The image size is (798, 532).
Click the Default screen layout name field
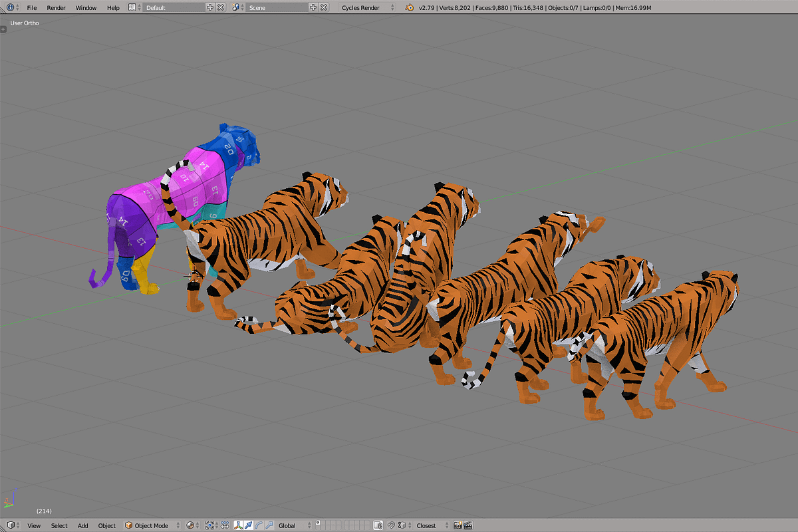point(174,7)
